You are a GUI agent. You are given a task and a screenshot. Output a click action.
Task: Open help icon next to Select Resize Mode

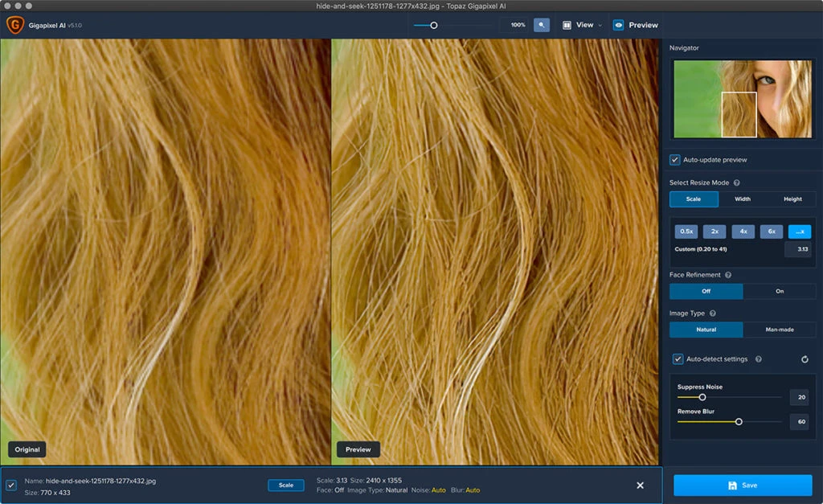pos(737,183)
